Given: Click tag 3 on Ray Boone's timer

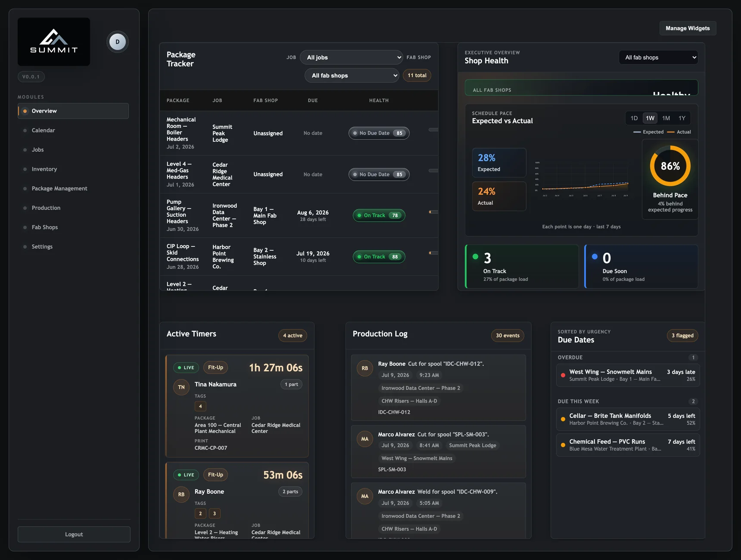Looking at the screenshot, I should [x=215, y=513].
